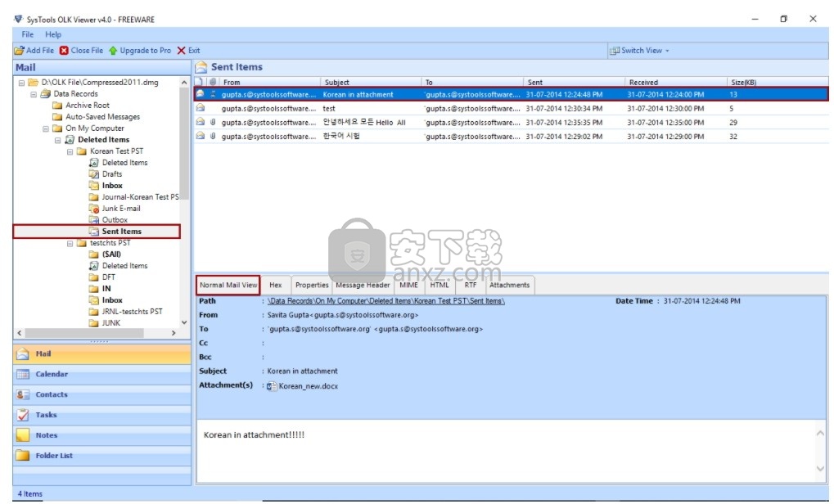Sort the list by Received column
Screen dimensions: 834x504
tap(676, 83)
